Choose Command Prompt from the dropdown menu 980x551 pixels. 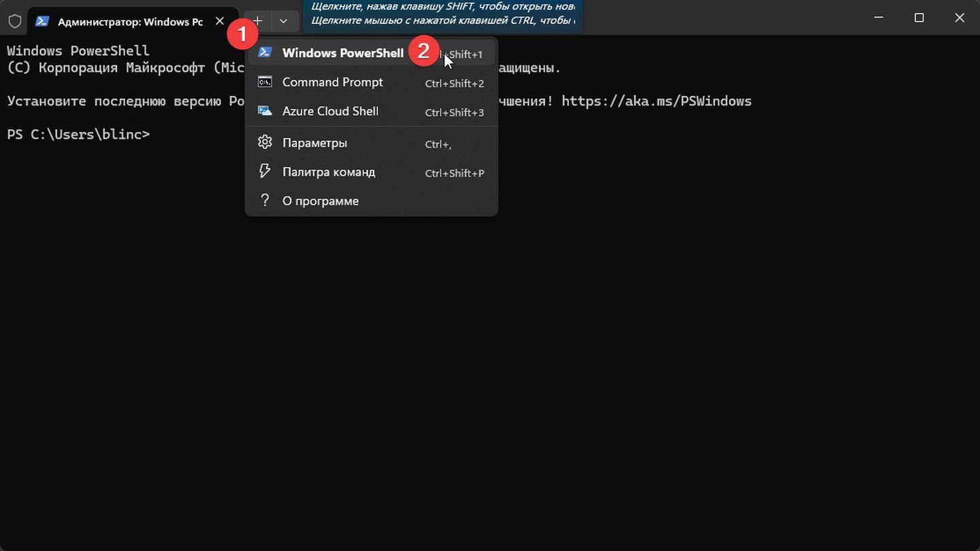point(371,82)
